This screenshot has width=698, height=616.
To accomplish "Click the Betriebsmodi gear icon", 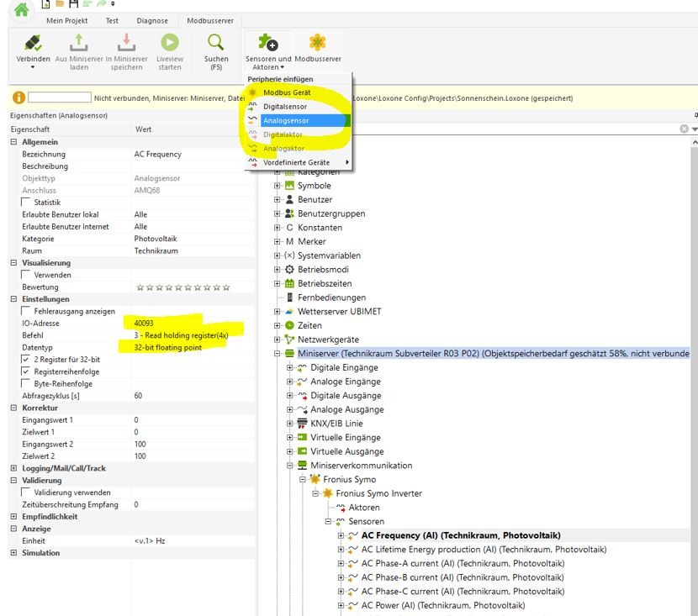I will 289,270.
